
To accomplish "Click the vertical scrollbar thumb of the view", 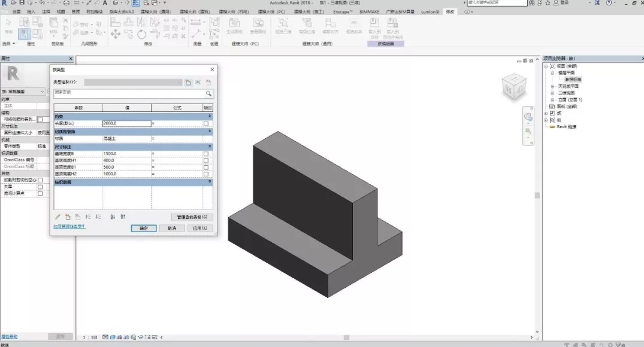I will tap(537, 195).
